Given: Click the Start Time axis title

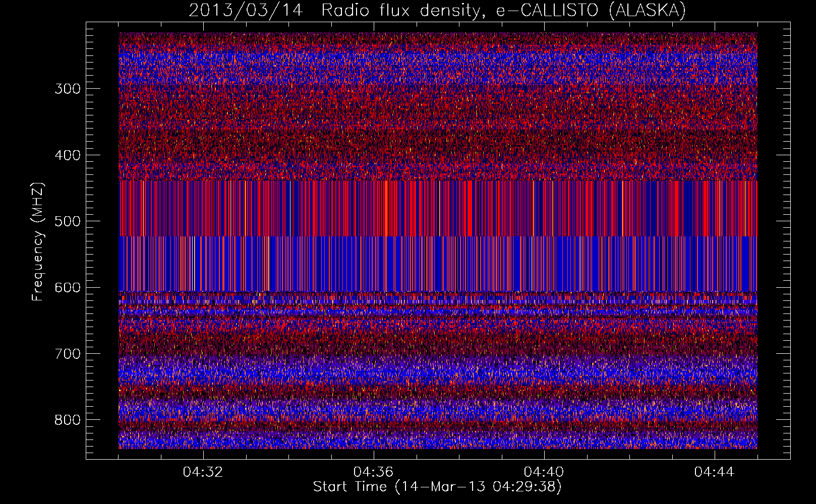Looking at the screenshot, I should coord(437,487).
